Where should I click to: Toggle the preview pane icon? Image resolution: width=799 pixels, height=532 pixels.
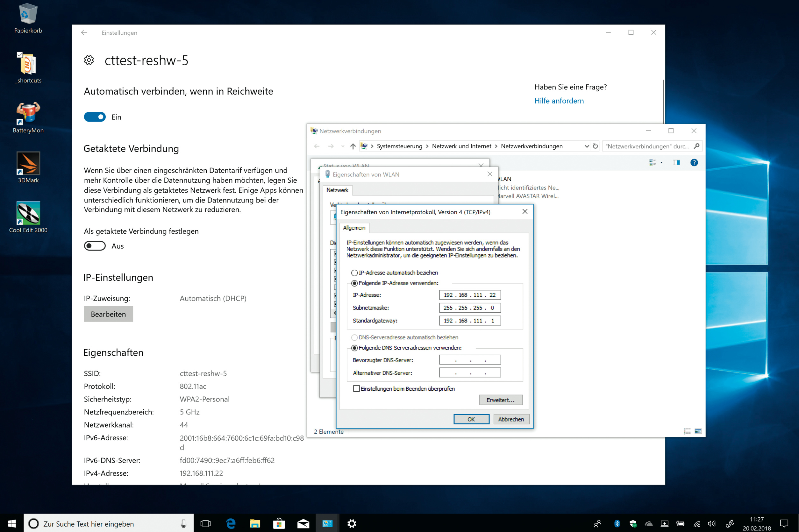point(676,162)
